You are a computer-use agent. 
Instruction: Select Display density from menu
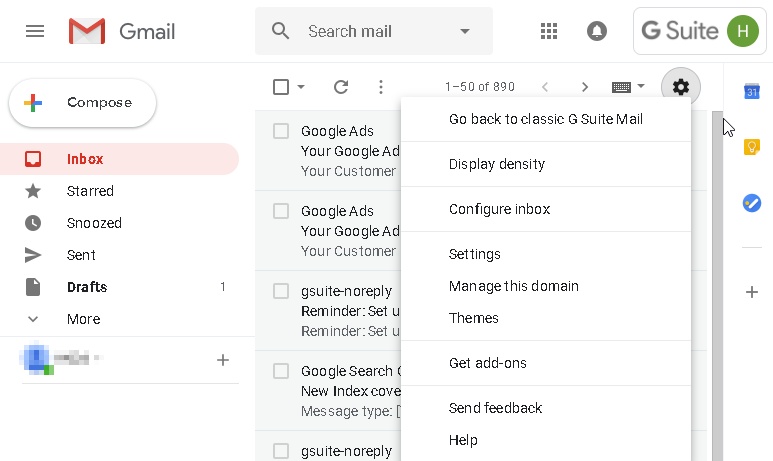(x=546, y=164)
